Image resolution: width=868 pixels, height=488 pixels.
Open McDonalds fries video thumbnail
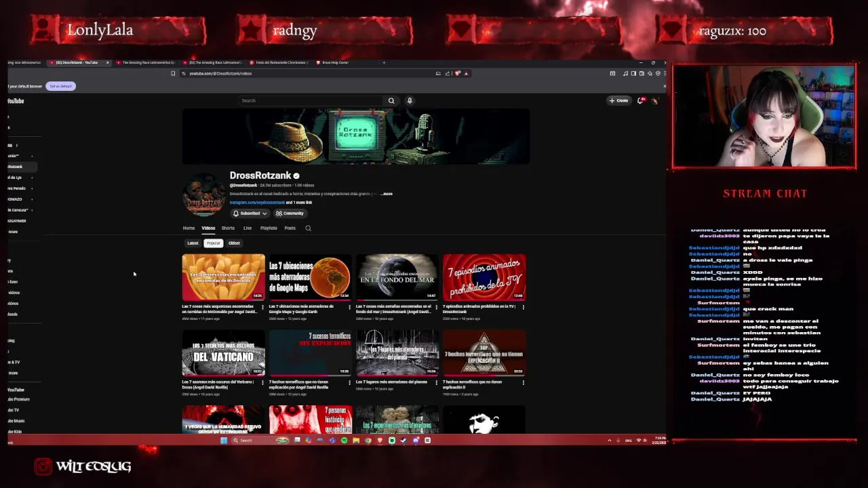click(x=223, y=277)
